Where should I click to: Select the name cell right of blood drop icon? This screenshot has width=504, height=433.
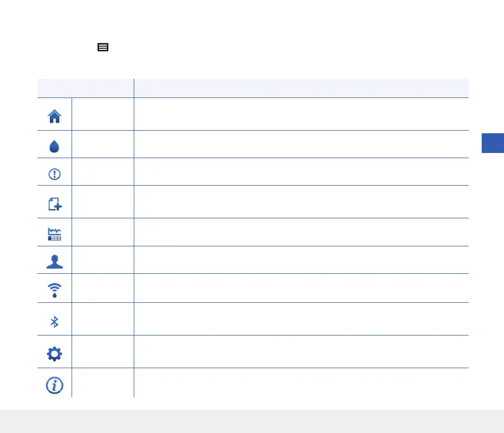pos(103,144)
